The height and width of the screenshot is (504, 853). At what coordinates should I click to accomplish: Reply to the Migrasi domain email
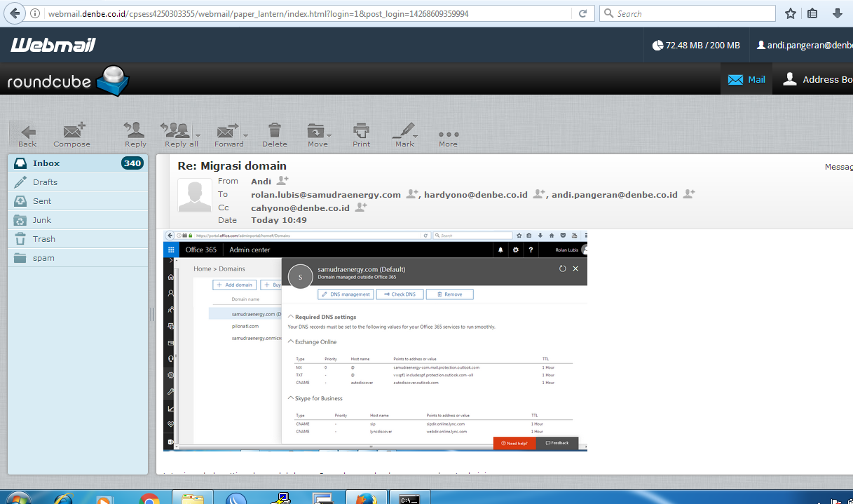coord(135,134)
